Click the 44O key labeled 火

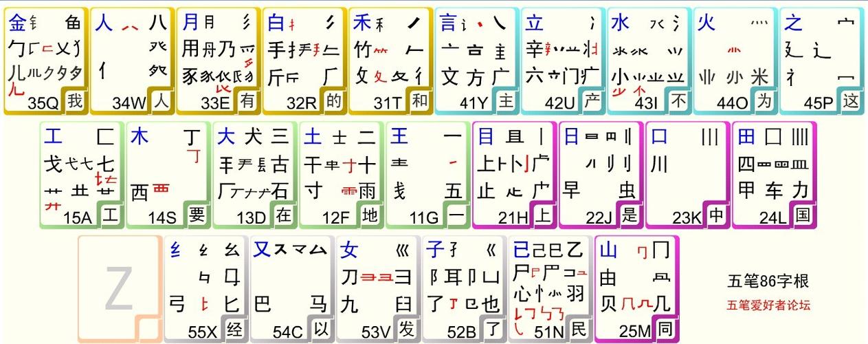tap(735, 61)
